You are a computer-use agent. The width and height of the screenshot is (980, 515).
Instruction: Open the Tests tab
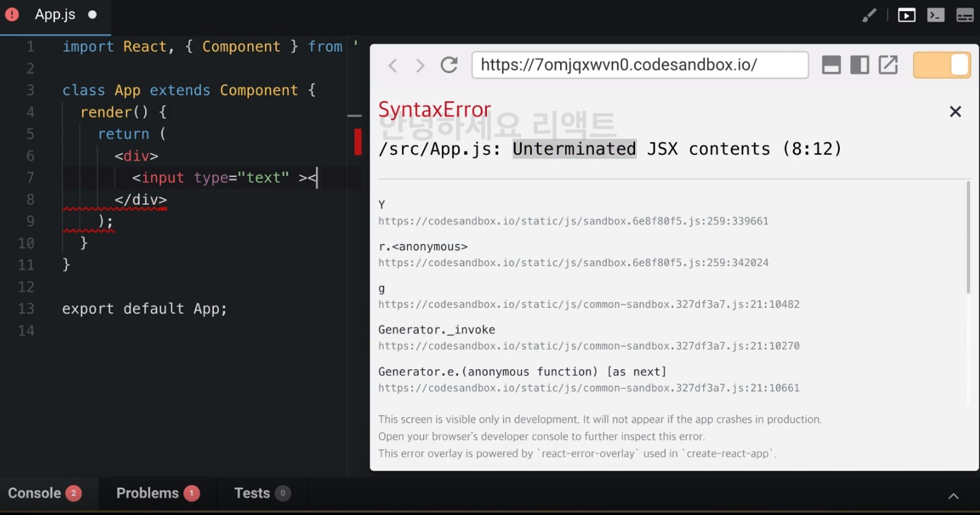[x=262, y=493]
